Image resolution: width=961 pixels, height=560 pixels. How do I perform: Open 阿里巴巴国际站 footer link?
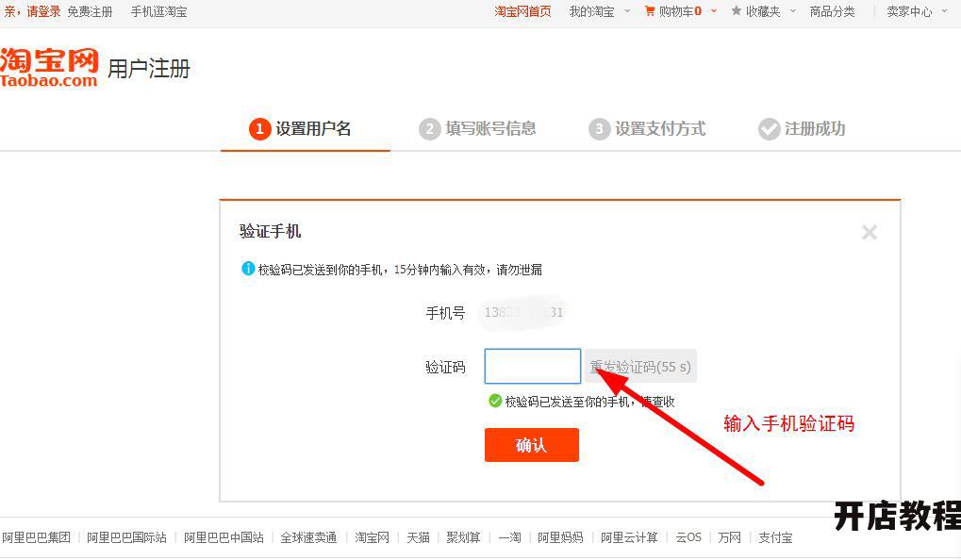point(127,537)
